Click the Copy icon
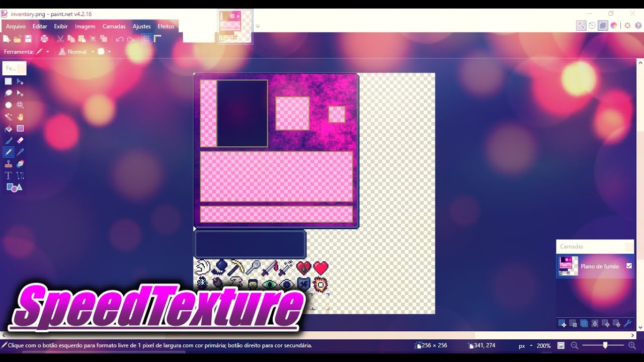The height and width of the screenshot is (362, 644). (71, 39)
